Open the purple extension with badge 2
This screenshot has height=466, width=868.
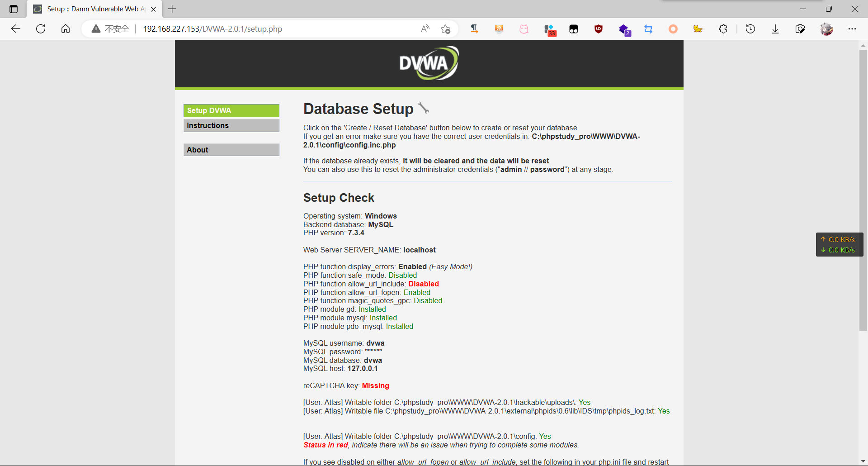point(624,30)
